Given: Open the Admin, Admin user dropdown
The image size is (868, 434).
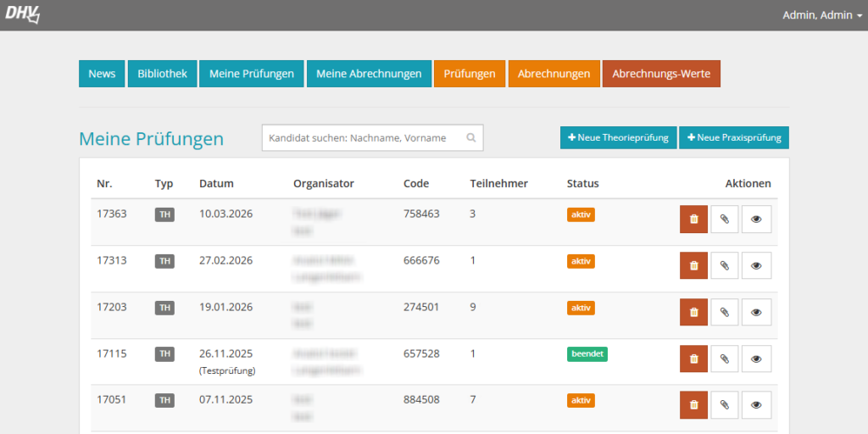Looking at the screenshot, I should (x=821, y=15).
